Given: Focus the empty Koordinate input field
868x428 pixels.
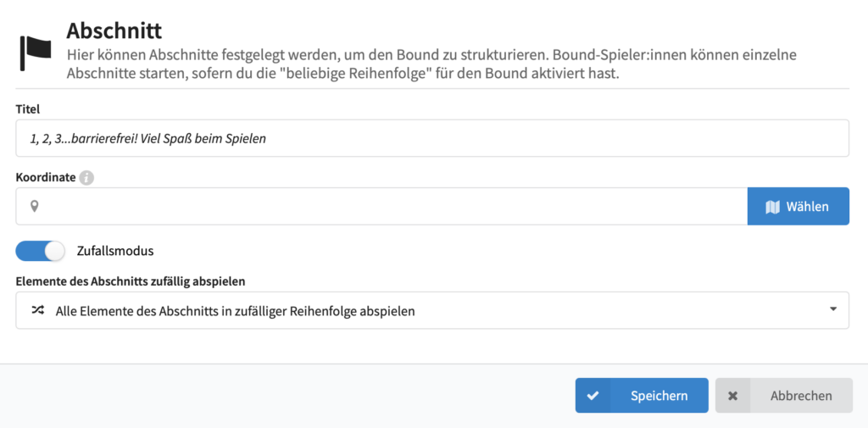Looking at the screenshot, I should (x=390, y=206).
